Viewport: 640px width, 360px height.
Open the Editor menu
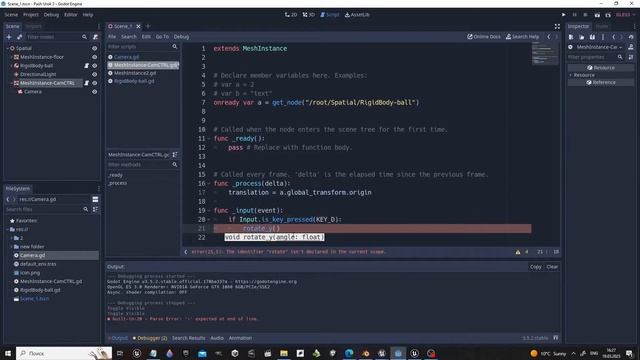point(71,15)
